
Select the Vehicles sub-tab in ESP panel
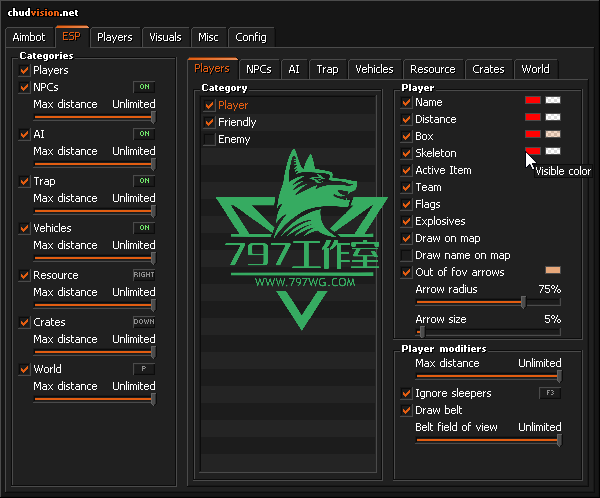coord(374,69)
